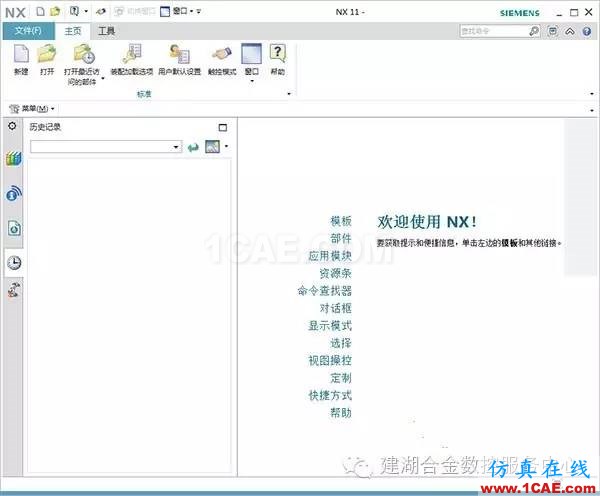Click the quick access New document icon

click(x=40, y=11)
